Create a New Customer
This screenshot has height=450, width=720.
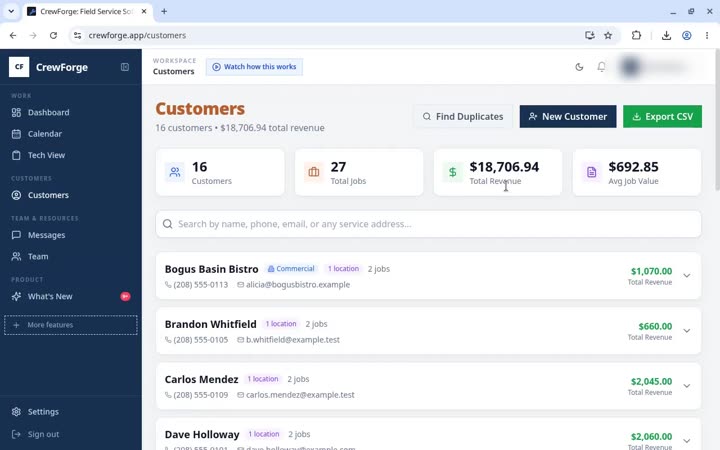click(568, 117)
